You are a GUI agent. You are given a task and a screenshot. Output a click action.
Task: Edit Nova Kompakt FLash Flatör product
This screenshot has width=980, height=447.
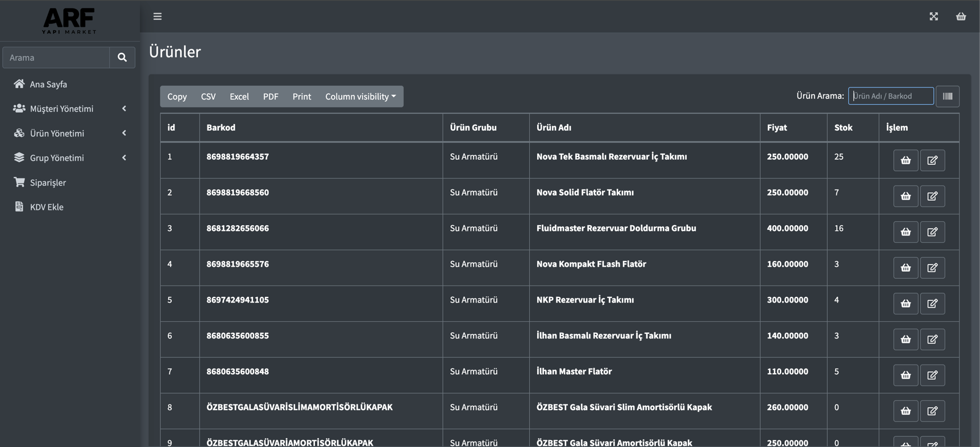pyautogui.click(x=933, y=268)
